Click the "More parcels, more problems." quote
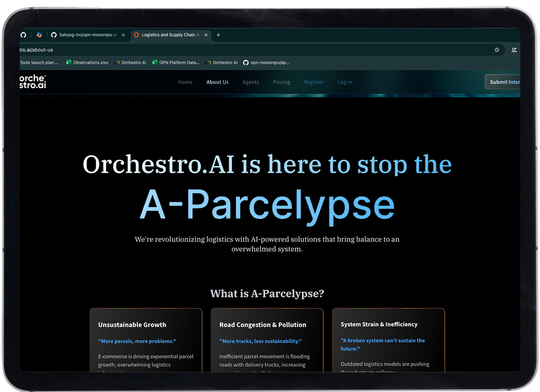540x392 pixels. (x=137, y=341)
